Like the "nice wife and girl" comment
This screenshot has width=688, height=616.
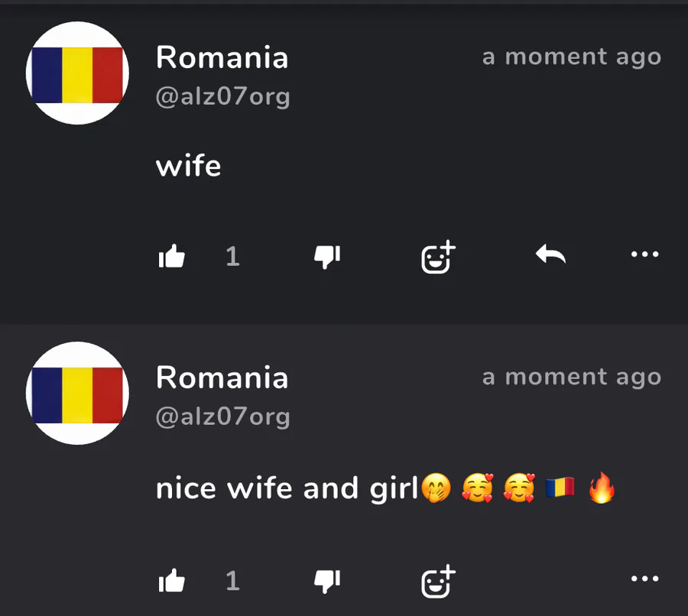[x=171, y=581]
